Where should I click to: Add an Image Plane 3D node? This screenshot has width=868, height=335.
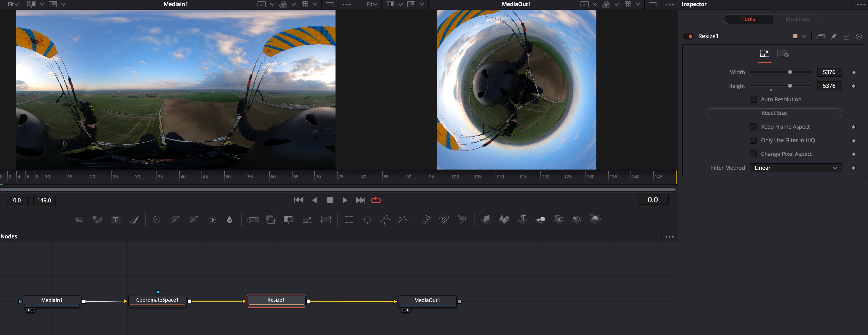[x=486, y=220]
